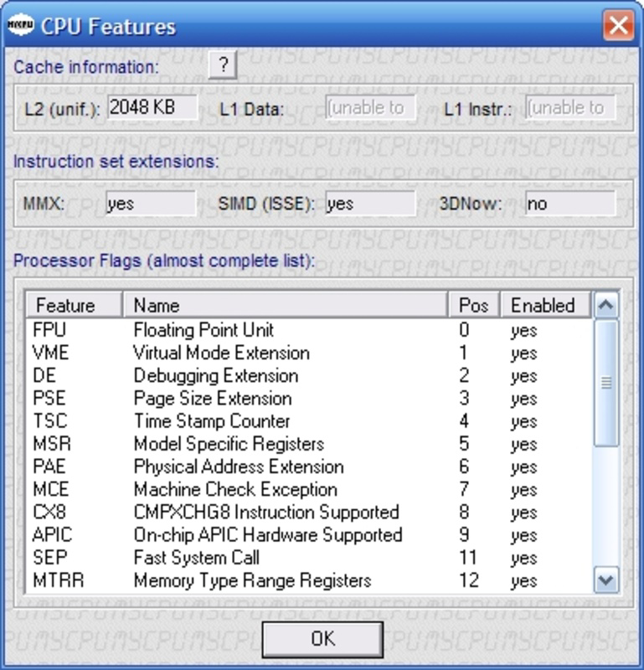The image size is (644, 670).
Task: Select the MSR feature row
Action: coord(309,444)
